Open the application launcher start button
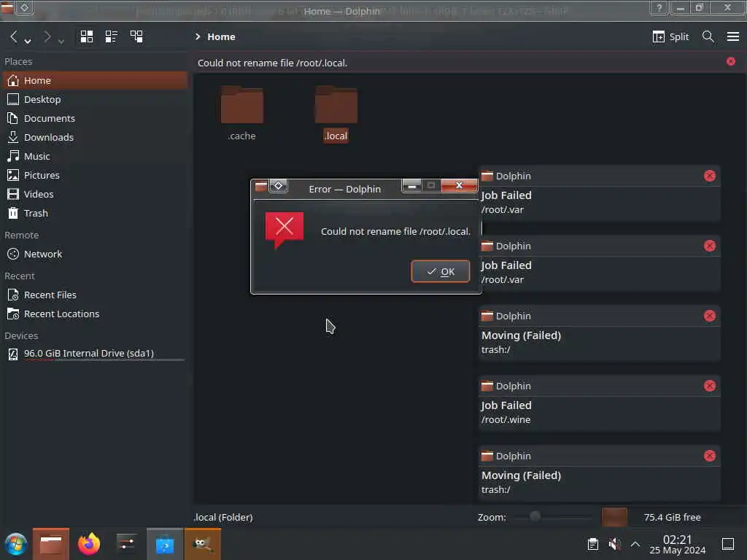 (16, 544)
